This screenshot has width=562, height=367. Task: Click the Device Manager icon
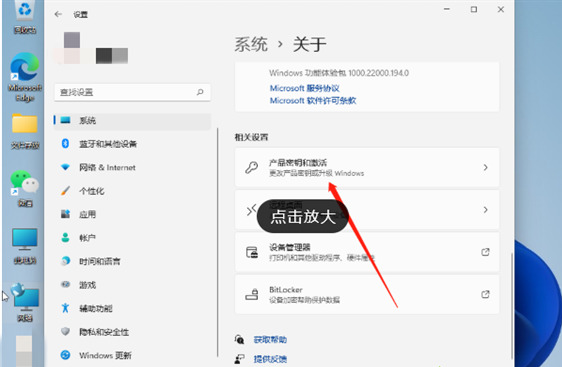tap(252, 252)
